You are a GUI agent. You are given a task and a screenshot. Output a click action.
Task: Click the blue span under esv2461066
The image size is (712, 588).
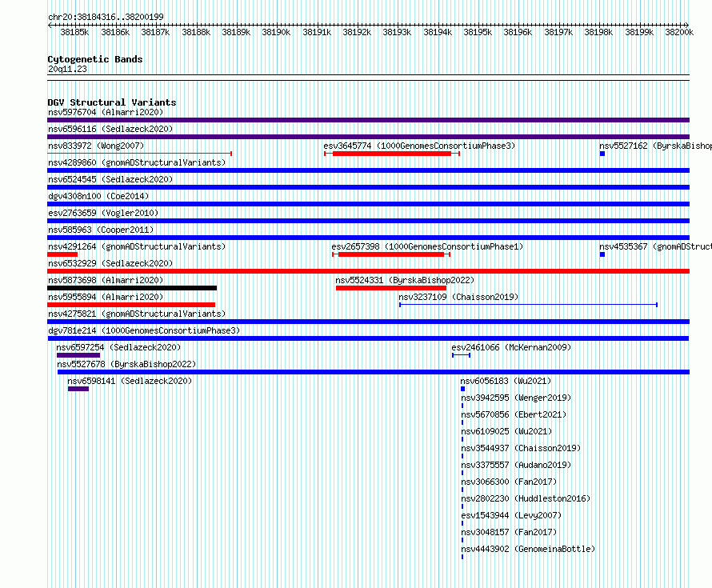click(x=461, y=355)
